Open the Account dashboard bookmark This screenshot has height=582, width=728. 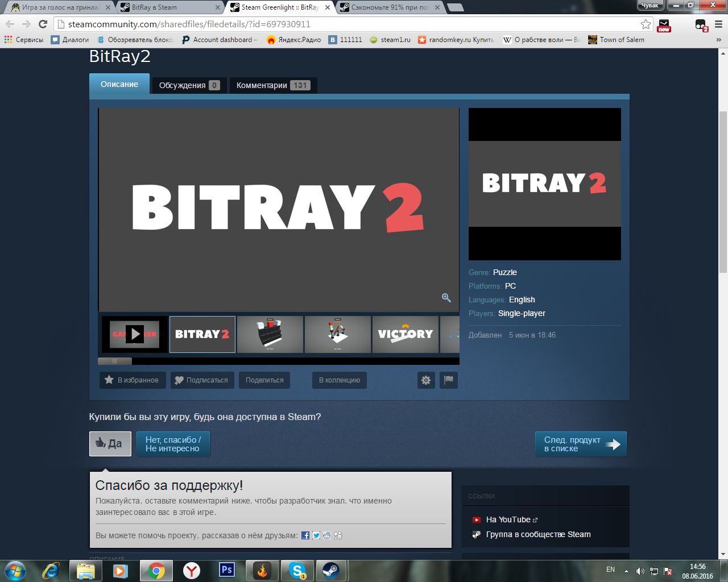coord(220,40)
